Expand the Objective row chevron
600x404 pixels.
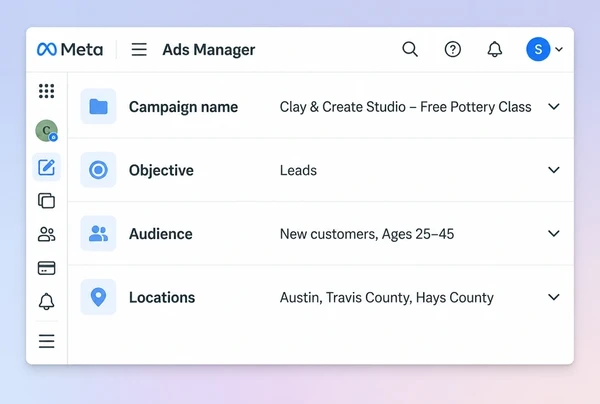pos(554,170)
